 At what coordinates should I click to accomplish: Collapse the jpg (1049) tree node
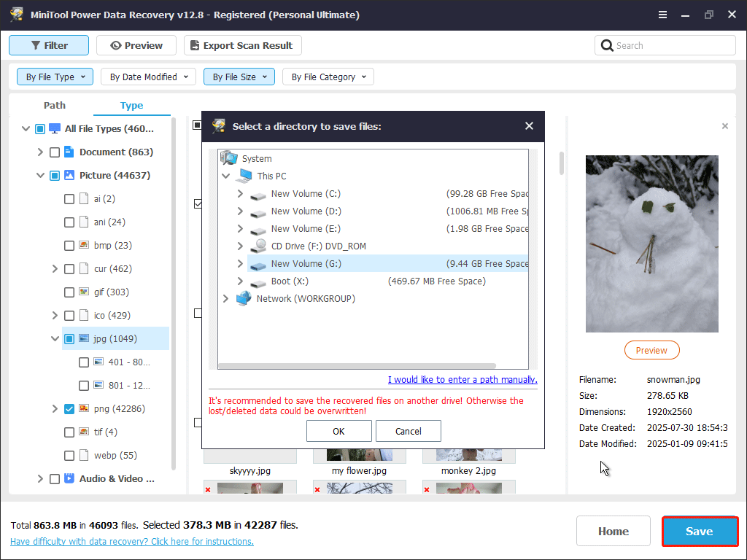click(55, 338)
